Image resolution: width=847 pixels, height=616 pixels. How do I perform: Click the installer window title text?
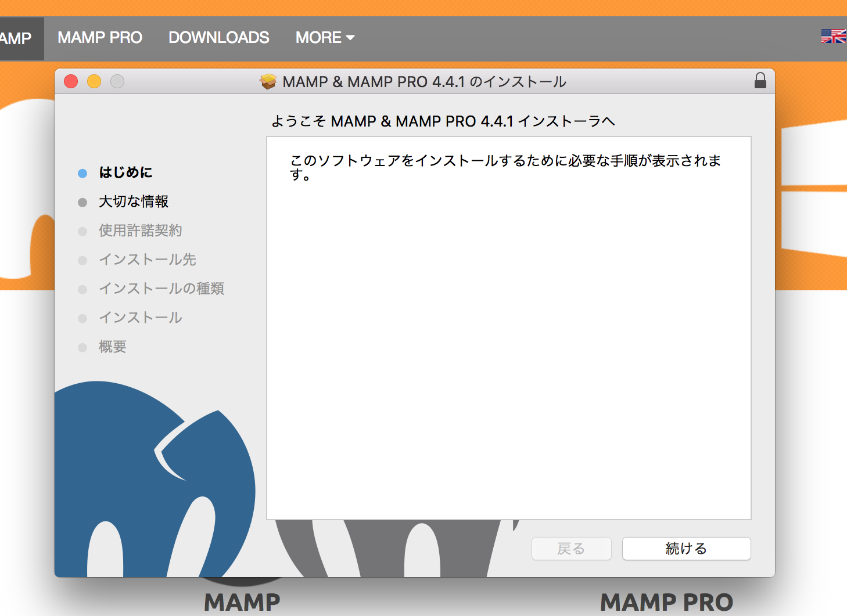click(x=424, y=82)
